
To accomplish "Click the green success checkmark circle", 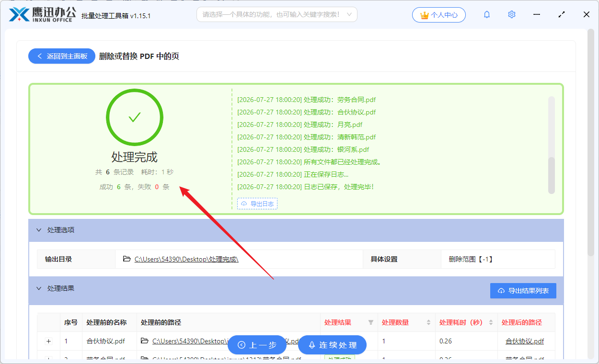I will (135, 117).
